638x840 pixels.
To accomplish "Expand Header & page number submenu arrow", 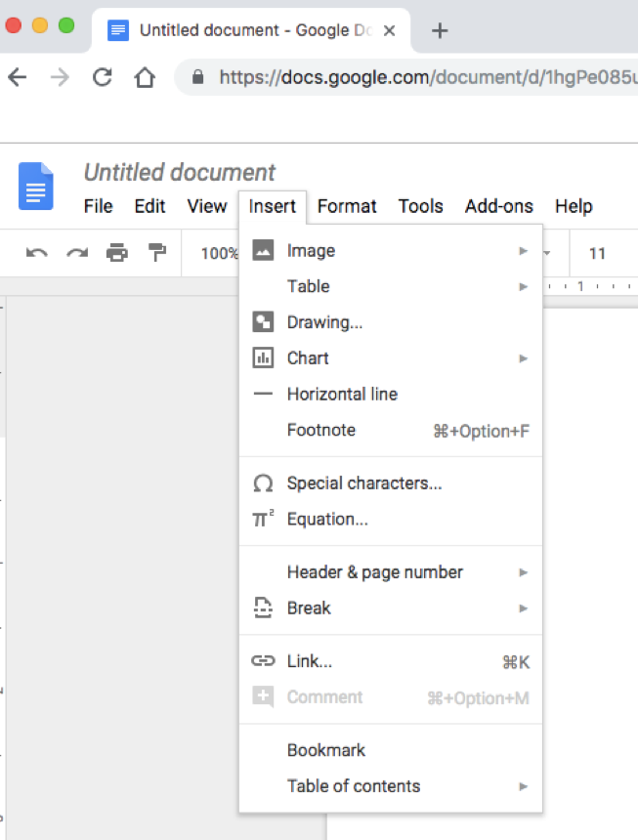I will (524, 572).
